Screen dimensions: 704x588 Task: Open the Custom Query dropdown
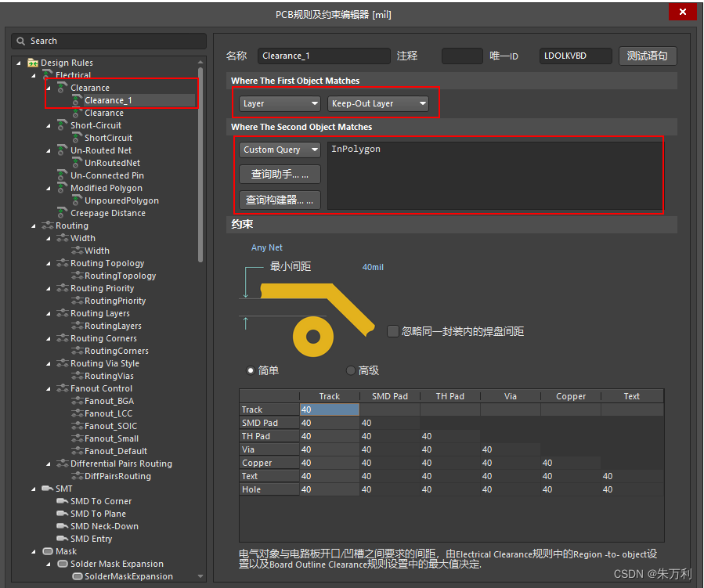click(280, 150)
